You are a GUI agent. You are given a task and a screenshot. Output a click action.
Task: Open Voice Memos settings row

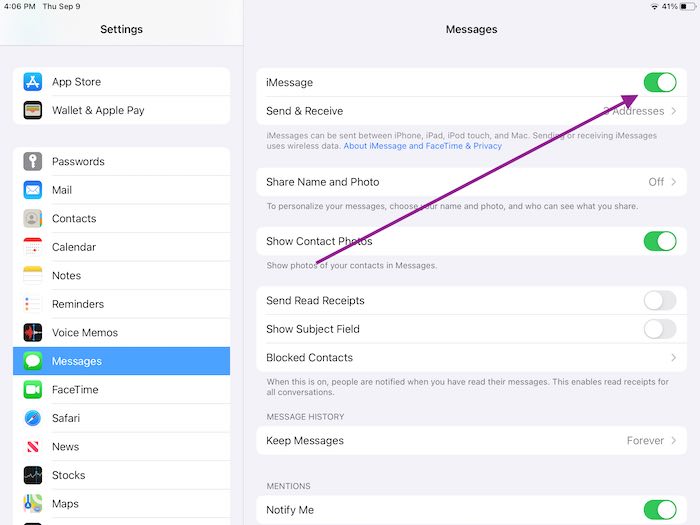tap(121, 333)
